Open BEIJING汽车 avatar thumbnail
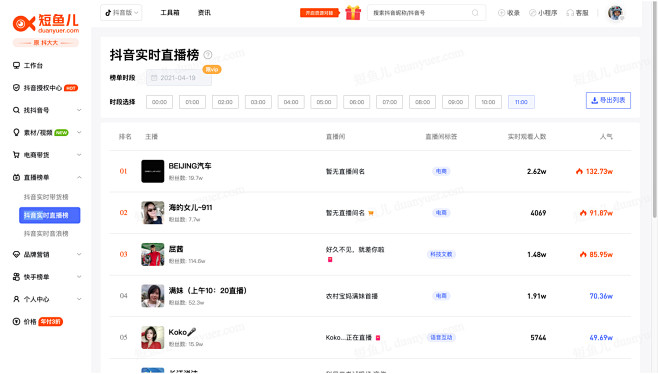Viewport: 658px width, 374px height. [x=153, y=171]
